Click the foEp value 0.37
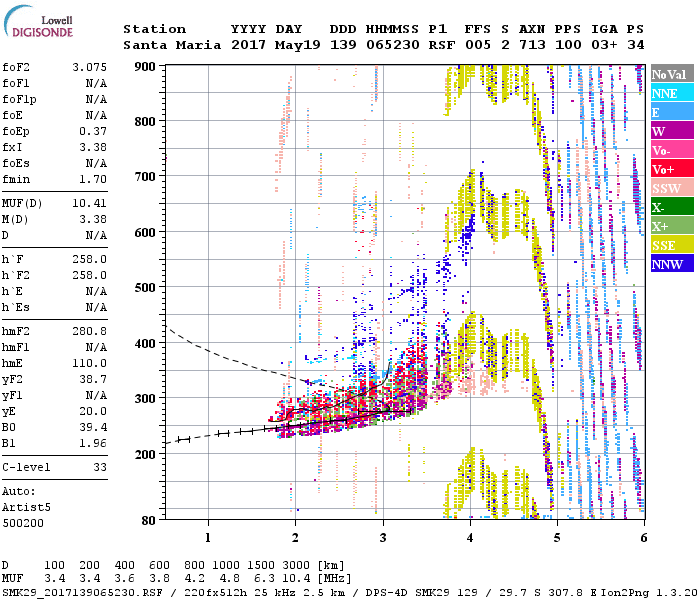The width and height of the screenshot is (700, 600). click(93, 131)
